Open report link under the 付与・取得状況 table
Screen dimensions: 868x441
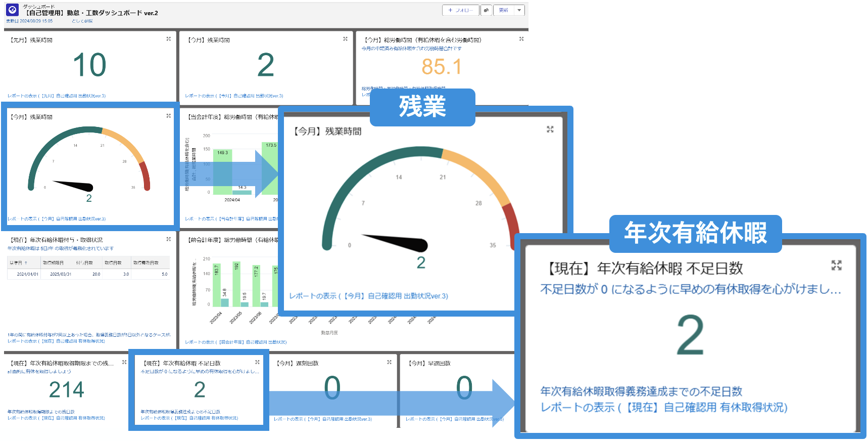[56, 341]
